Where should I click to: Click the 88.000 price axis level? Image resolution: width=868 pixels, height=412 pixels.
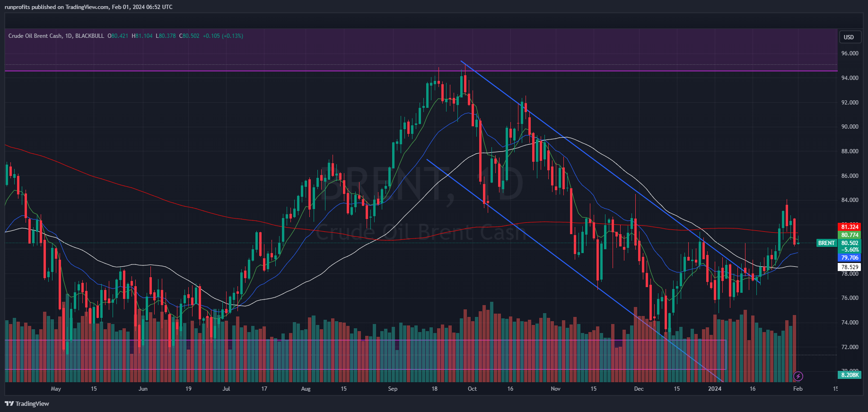tap(850, 151)
